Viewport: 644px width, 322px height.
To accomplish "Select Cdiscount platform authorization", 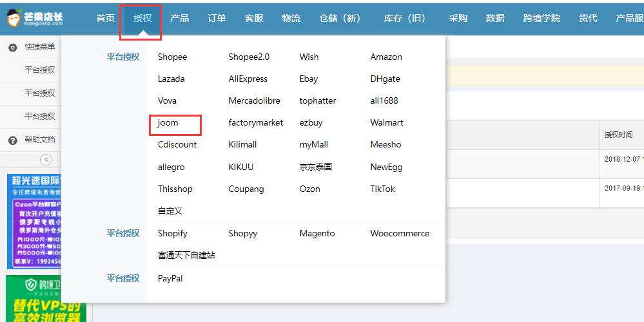I will coord(177,144).
